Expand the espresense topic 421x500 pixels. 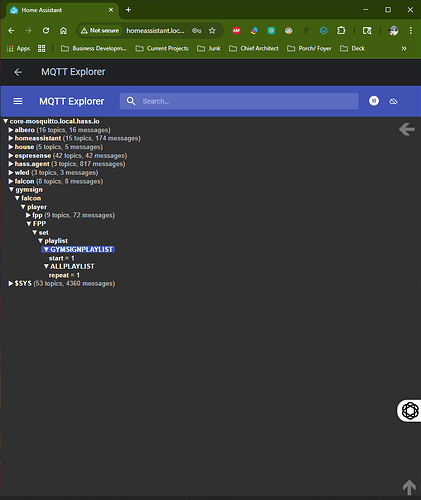(x=11, y=156)
